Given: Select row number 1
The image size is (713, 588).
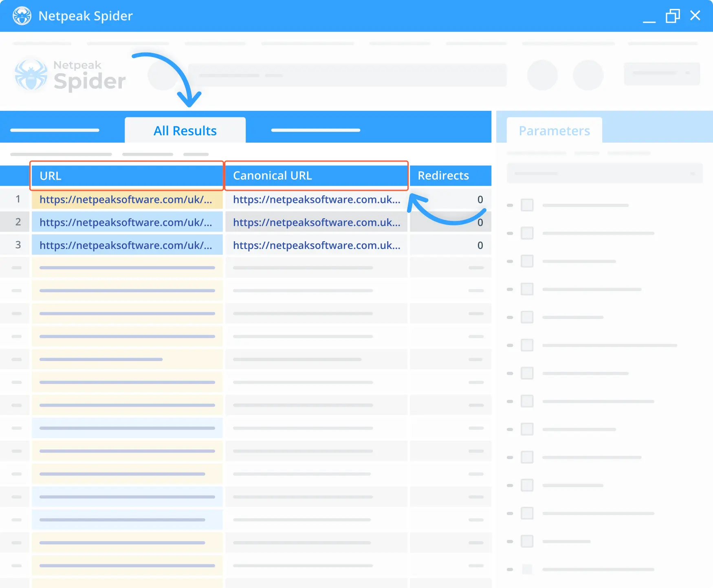Looking at the screenshot, I should coord(15,199).
